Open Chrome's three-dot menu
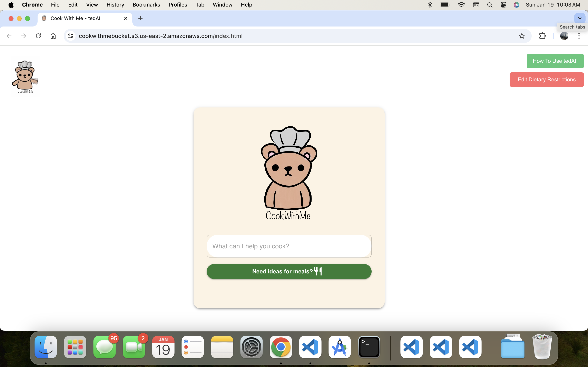The image size is (588, 367). click(x=579, y=36)
